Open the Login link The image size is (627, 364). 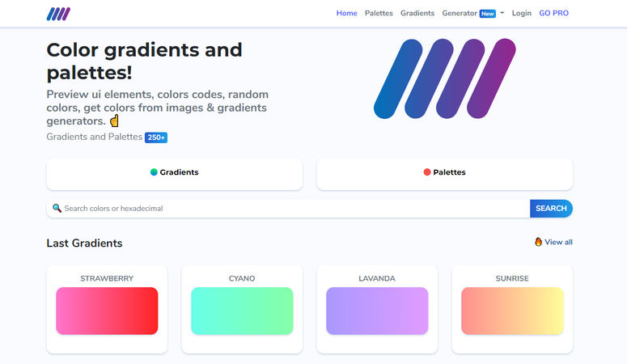[522, 13]
